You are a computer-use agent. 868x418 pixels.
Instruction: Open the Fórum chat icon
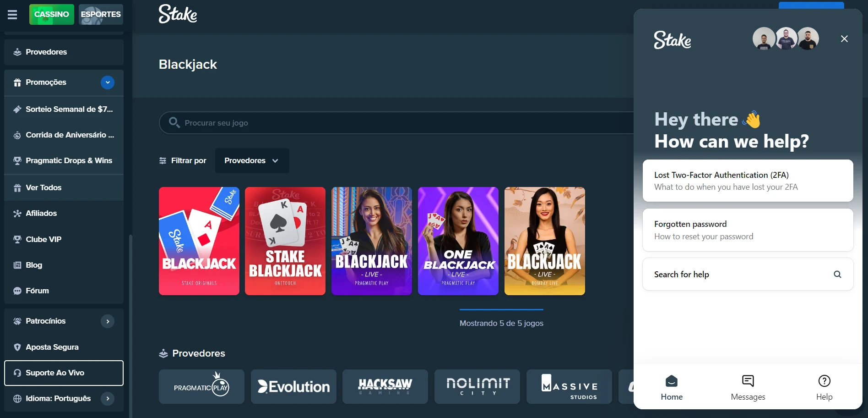(17, 291)
